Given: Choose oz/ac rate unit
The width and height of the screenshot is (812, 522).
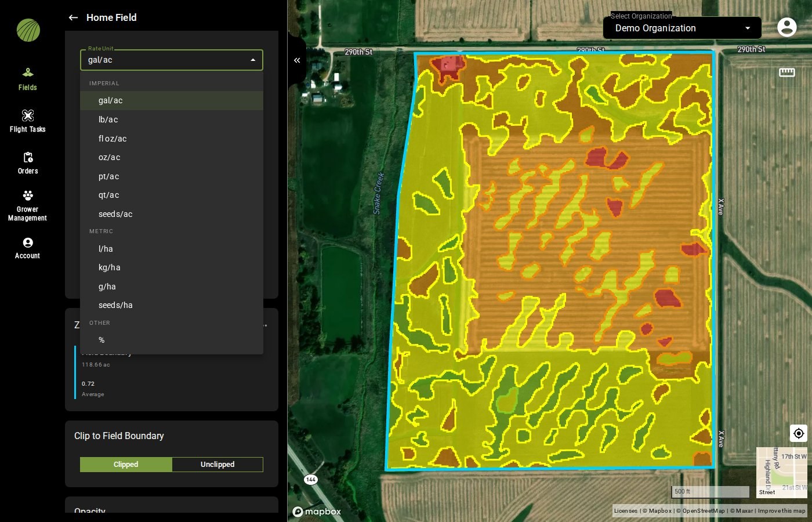Looking at the screenshot, I should tap(172, 157).
